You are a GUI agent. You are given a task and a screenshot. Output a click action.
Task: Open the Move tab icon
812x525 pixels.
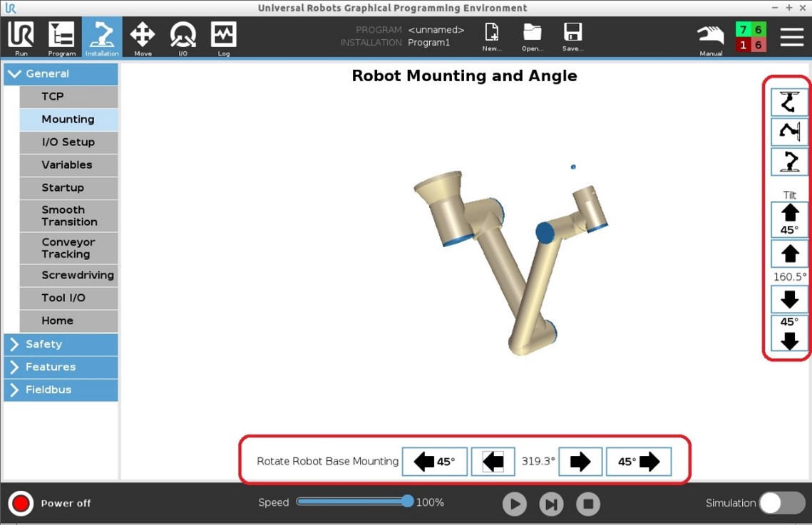(143, 37)
